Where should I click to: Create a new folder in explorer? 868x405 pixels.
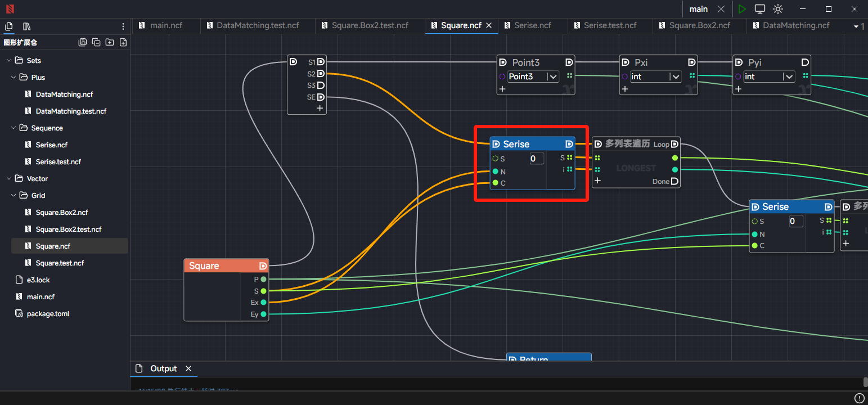click(110, 42)
